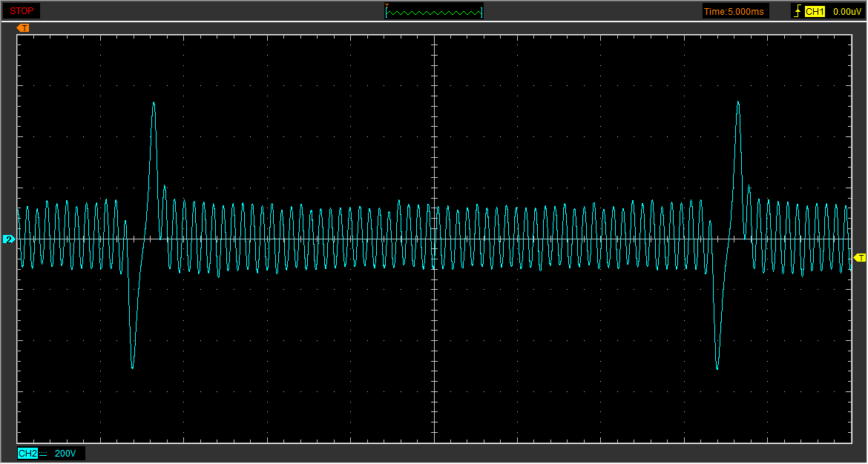Click the 200V vertical scale readout
868x464 pixels.
pos(65,454)
